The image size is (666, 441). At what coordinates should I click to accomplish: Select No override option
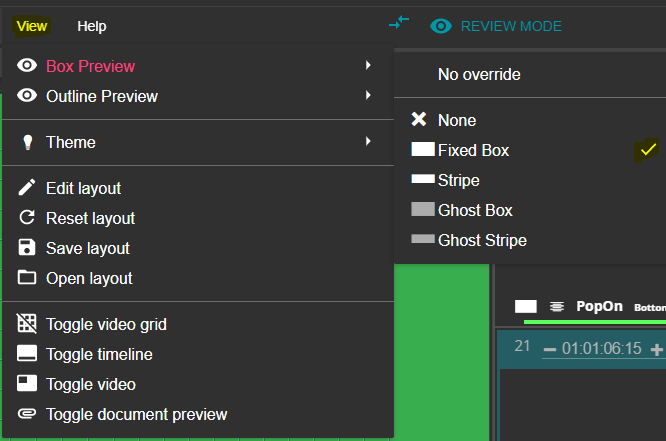pos(479,74)
